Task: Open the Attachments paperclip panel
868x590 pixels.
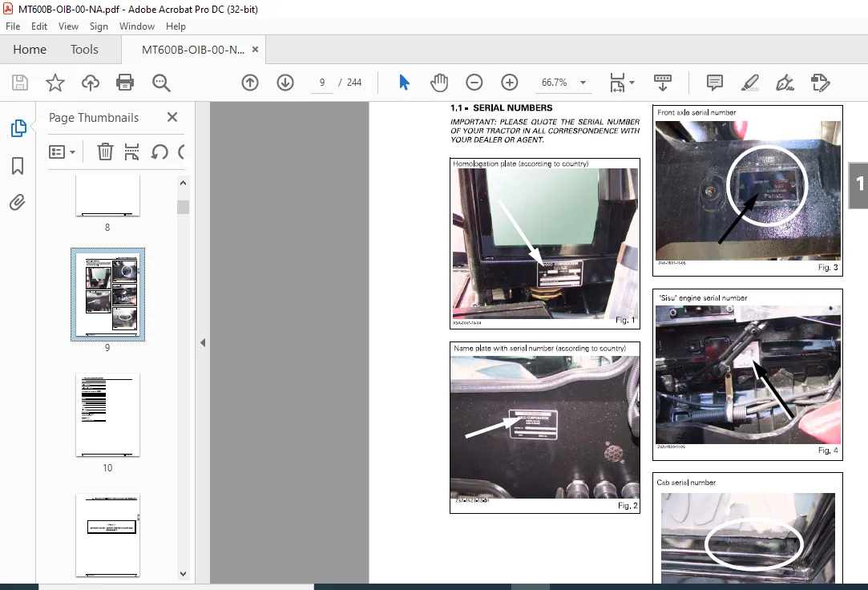Action: tap(18, 203)
